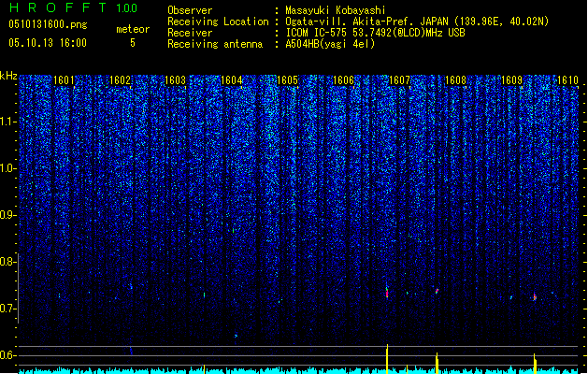This screenshot has width=588, height=374.
Task: Click time marker 1610
Action: tap(567, 80)
